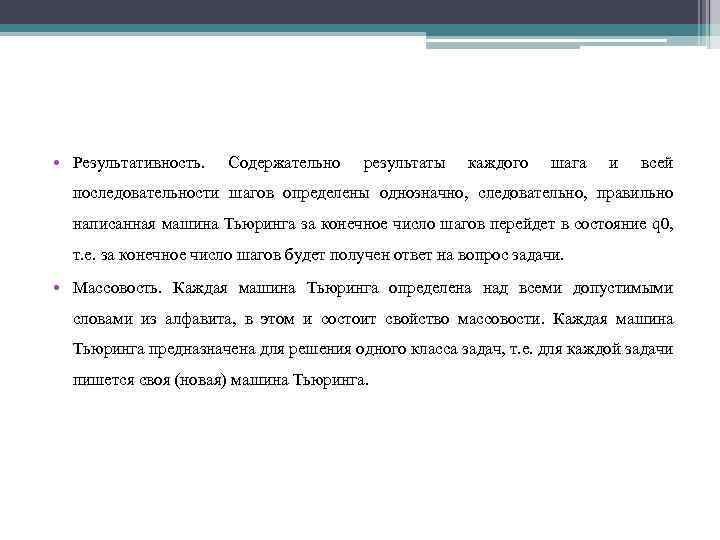Click the word "свойство" in the second paragraph
The height and width of the screenshot is (540, 720).
click(x=417, y=319)
